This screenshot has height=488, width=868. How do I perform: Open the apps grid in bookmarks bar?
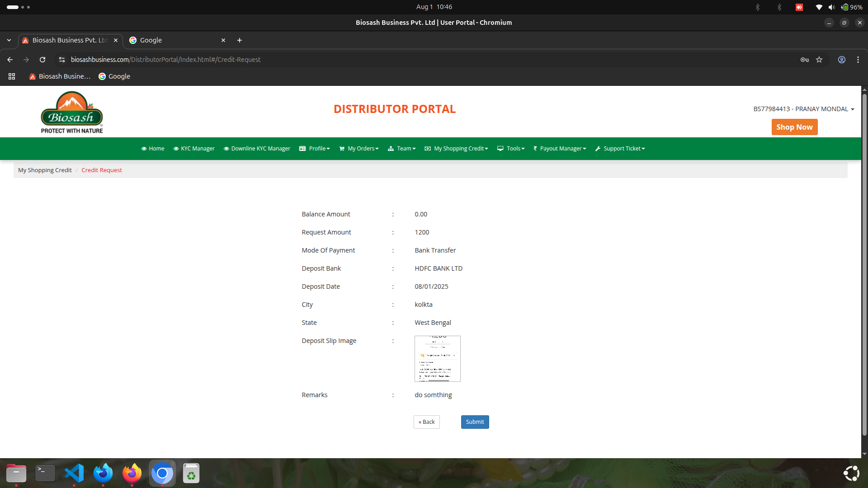click(x=12, y=76)
